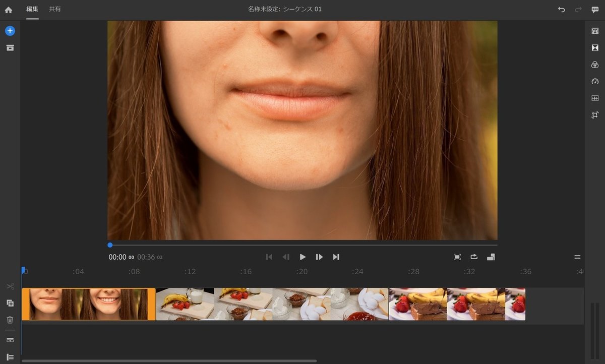Jump to the next edit point
Screen dimensions: 605x364
pos(336,257)
